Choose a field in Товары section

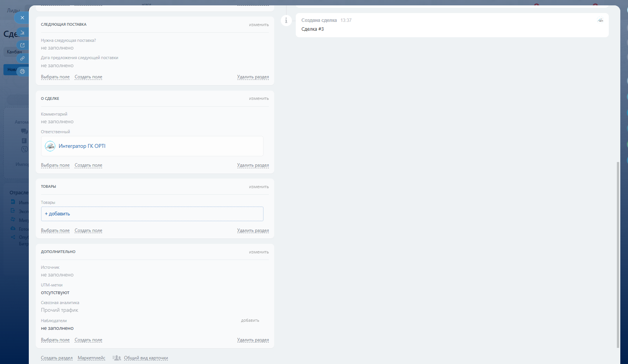55,231
